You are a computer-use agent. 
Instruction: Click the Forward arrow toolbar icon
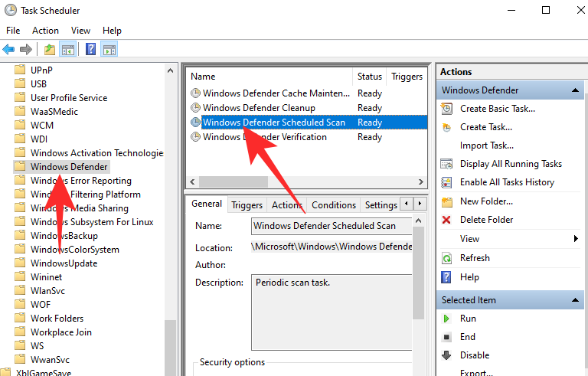[25, 49]
